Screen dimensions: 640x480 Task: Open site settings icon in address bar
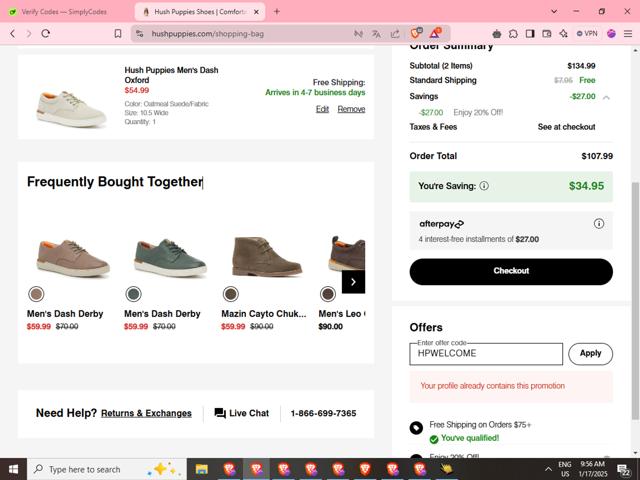pyautogui.click(x=140, y=33)
